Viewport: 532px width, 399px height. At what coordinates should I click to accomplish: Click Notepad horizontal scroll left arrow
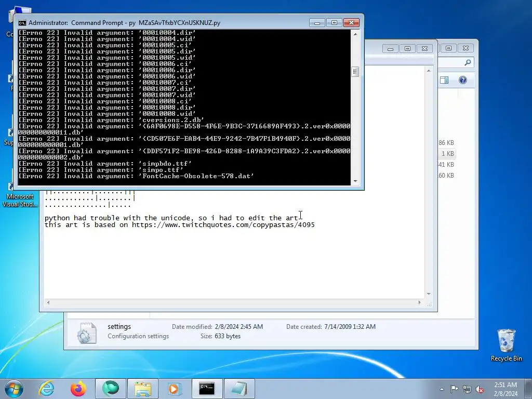click(48, 302)
